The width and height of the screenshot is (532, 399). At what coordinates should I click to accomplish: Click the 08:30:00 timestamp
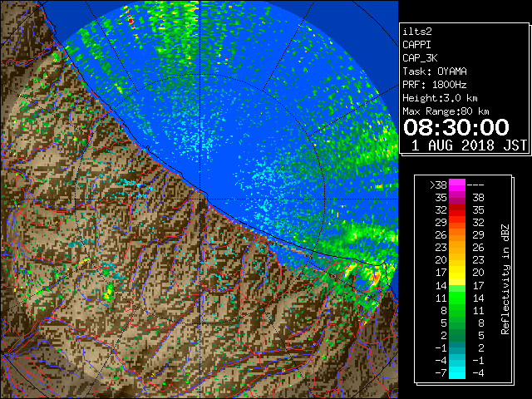coord(456,127)
